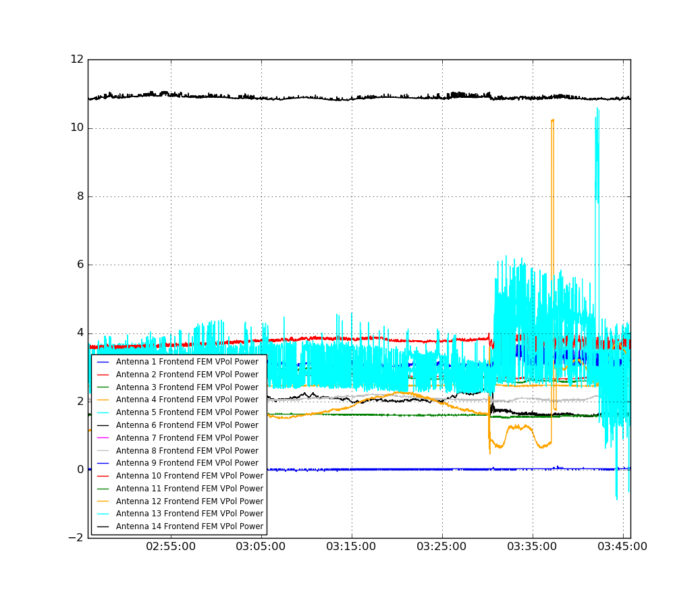
Task: Click the Antenna 9 Frontend FEM VPol Power entry
Action: (x=178, y=463)
